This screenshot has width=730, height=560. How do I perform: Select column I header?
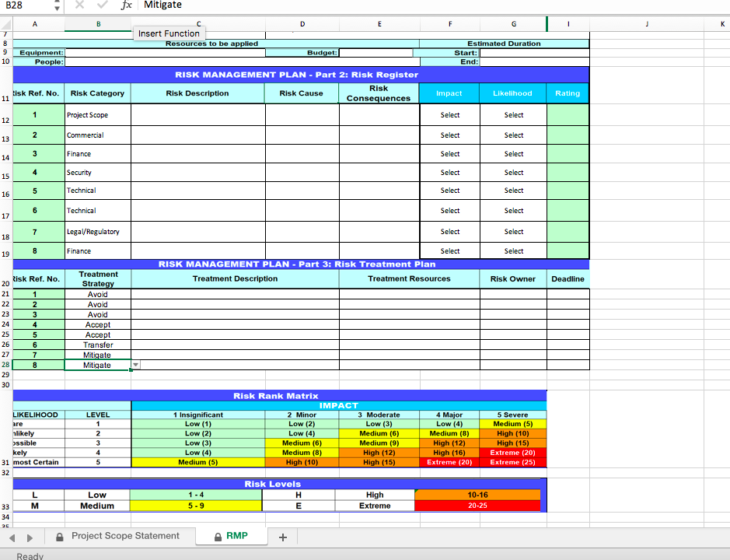pyautogui.click(x=568, y=24)
